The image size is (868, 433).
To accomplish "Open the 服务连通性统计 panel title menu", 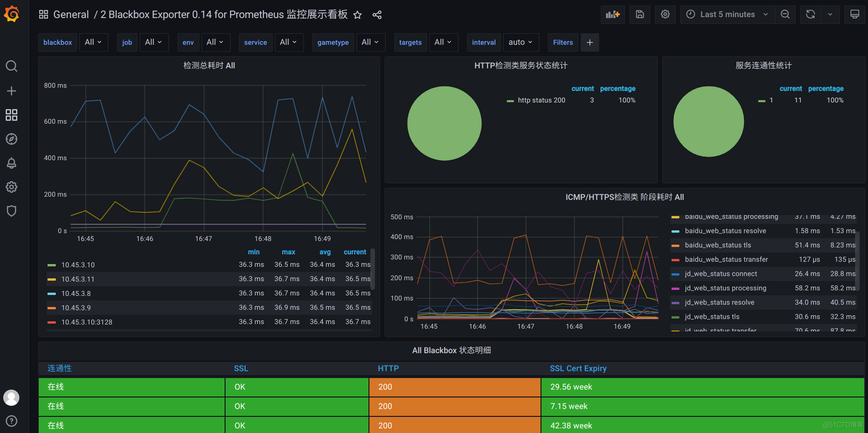I will 763,66.
